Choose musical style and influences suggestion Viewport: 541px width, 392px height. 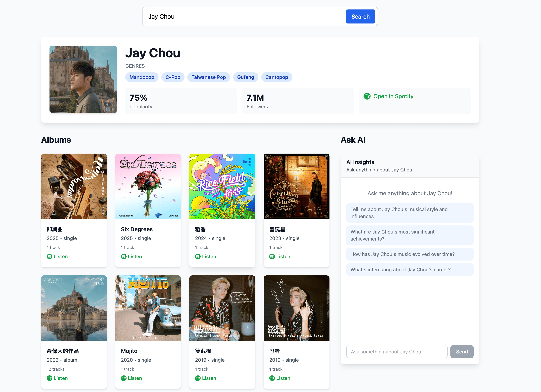(x=410, y=213)
